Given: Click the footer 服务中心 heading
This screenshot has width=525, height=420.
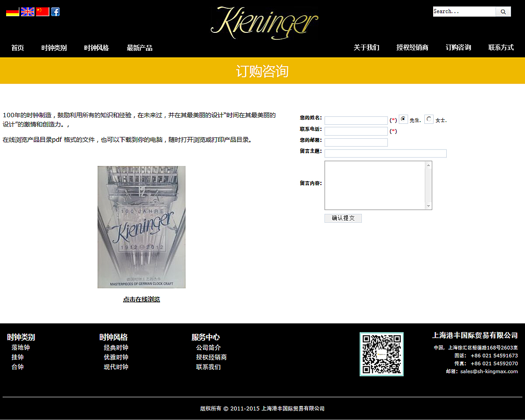Looking at the screenshot, I should pos(206,337).
